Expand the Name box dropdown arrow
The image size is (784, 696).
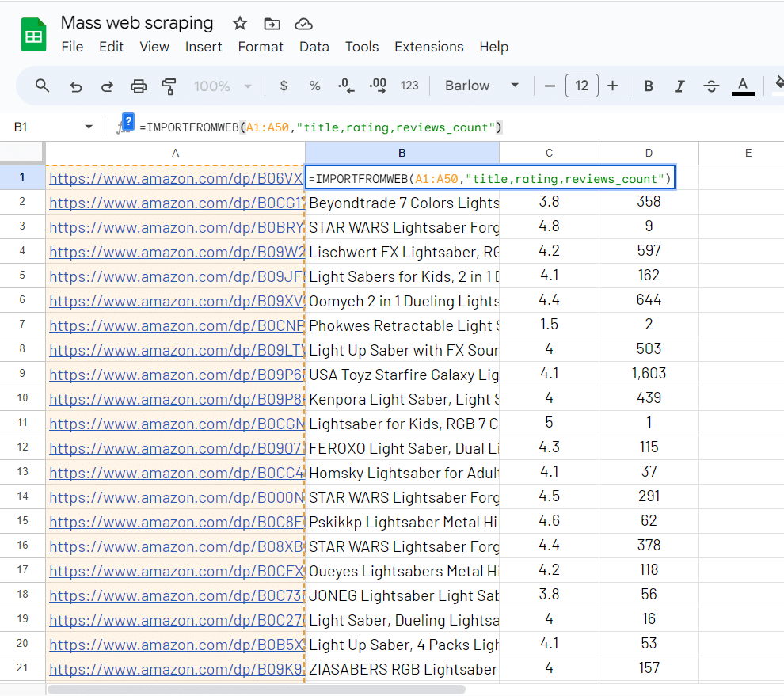[89, 127]
